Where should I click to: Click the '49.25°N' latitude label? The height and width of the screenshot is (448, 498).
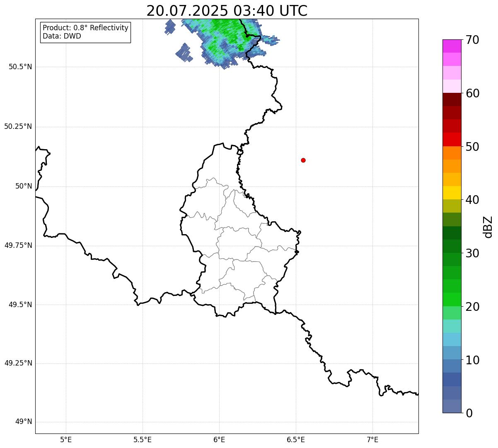click(x=18, y=363)
